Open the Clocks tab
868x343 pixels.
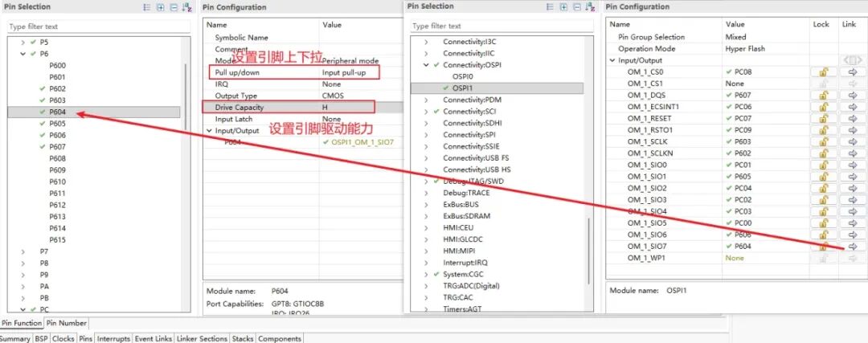point(63,339)
